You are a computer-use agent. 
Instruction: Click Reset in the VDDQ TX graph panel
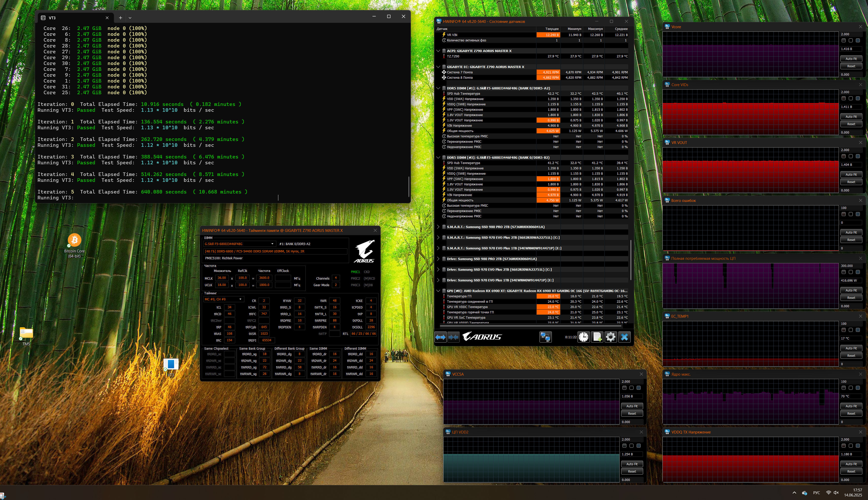(x=851, y=472)
